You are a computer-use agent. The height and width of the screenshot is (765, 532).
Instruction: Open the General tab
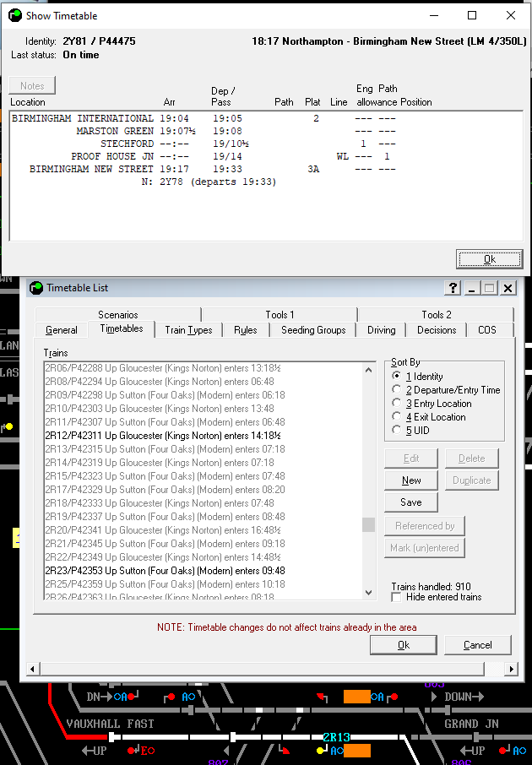[62, 330]
